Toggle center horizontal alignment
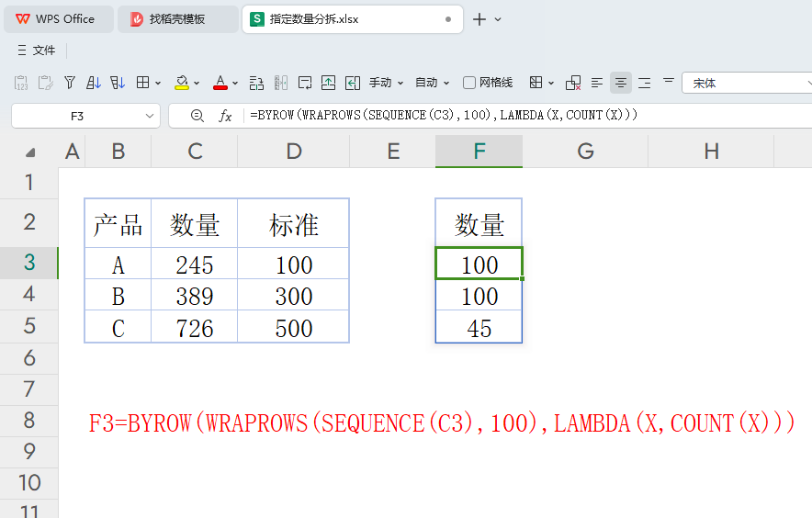 621,83
